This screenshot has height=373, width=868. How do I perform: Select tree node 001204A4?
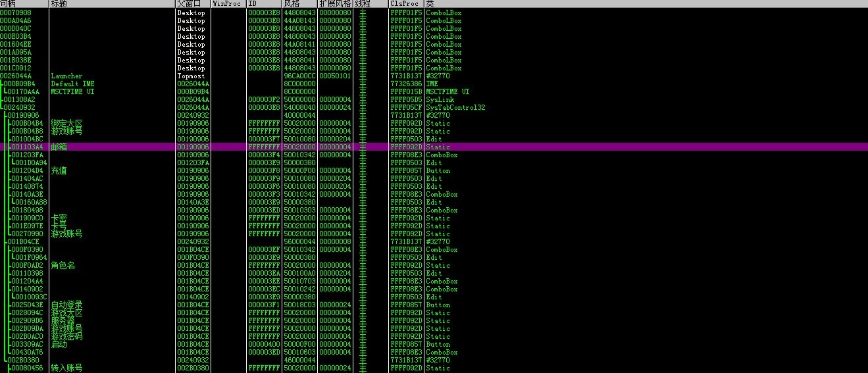[28, 282]
